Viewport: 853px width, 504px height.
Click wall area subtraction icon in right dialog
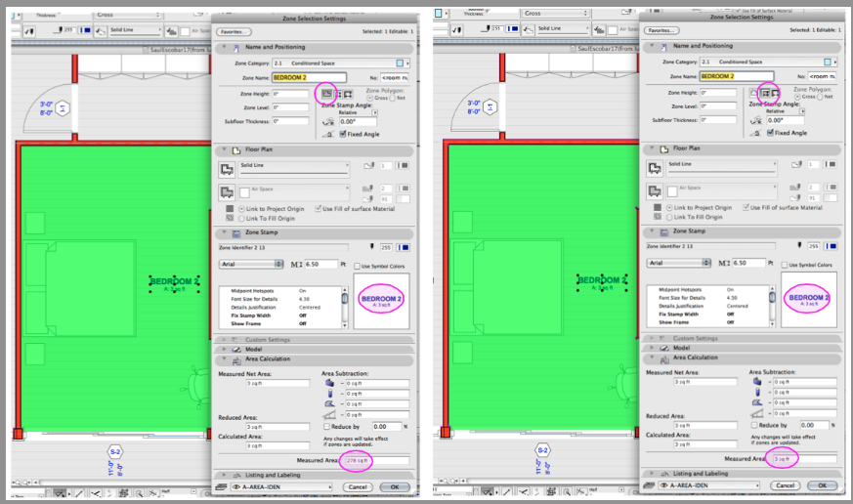[x=756, y=382]
